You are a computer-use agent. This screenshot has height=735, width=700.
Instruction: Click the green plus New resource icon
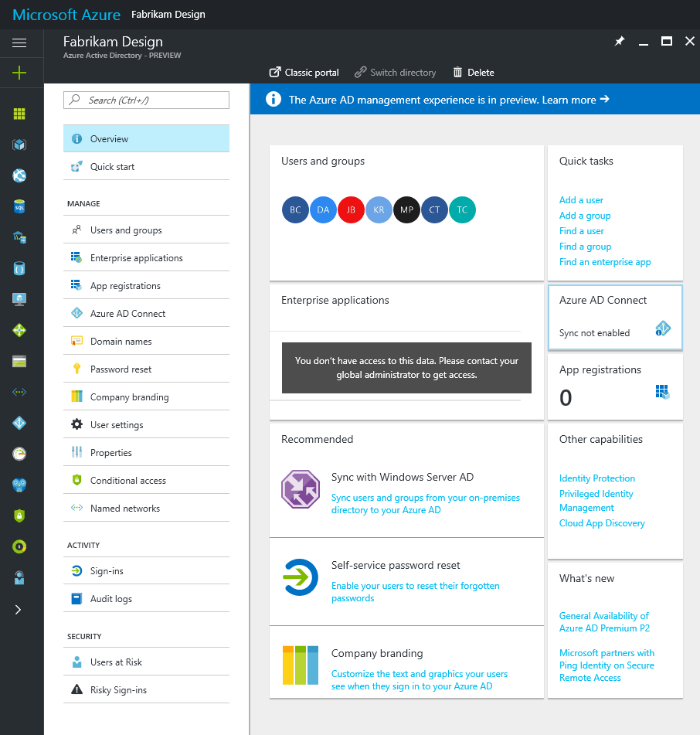19,73
